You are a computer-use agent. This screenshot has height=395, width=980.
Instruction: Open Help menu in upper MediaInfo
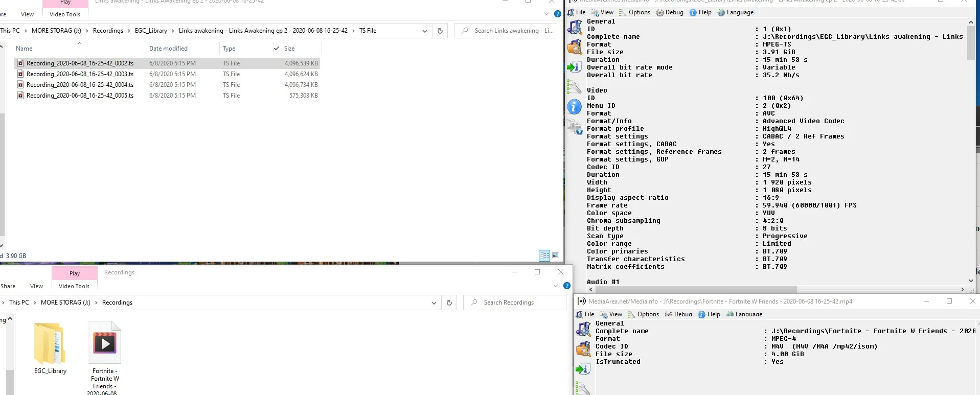[x=700, y=12]
